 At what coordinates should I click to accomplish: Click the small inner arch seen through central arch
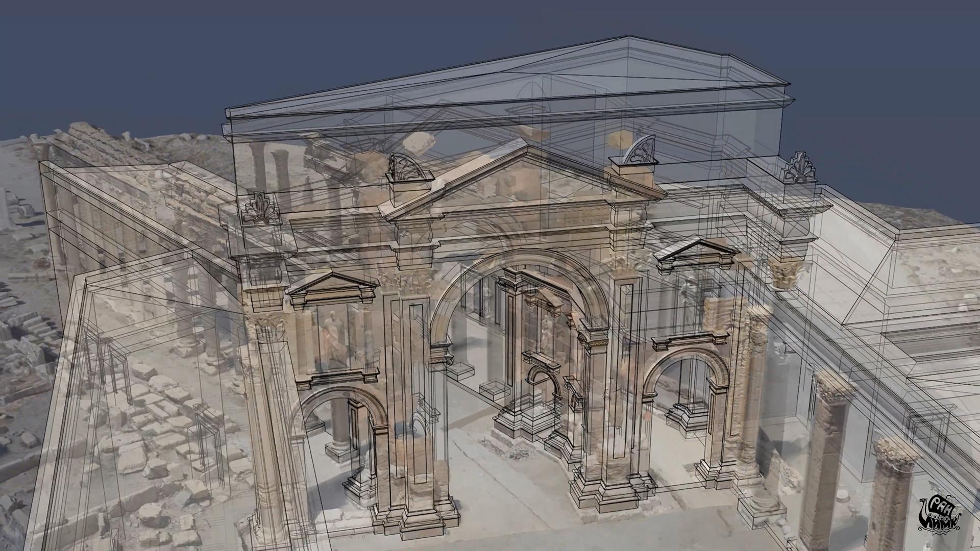544,380
